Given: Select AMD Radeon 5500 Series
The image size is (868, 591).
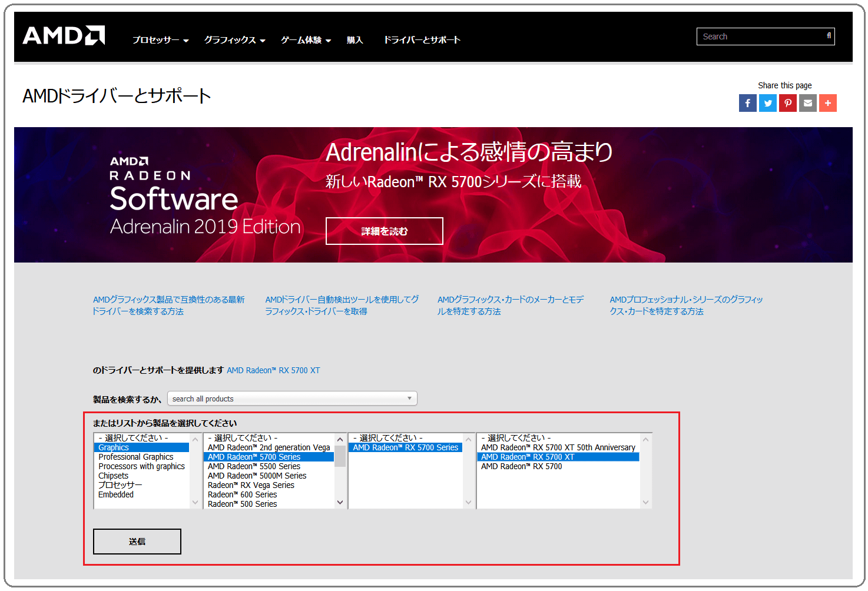Looking at the screenshot, I should coord(269,466).
